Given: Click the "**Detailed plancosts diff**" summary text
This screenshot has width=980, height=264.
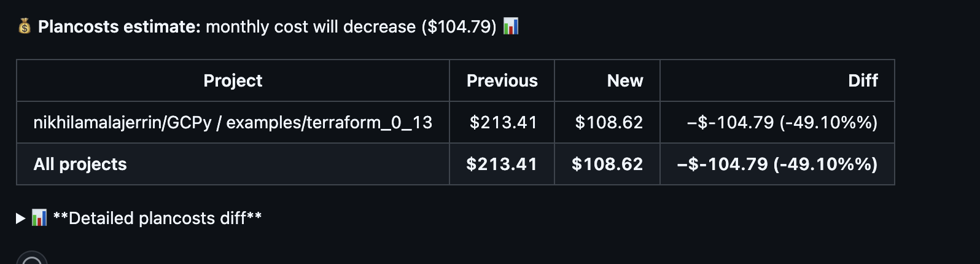Looking at the screenshot, I should [x=157, y=218].
